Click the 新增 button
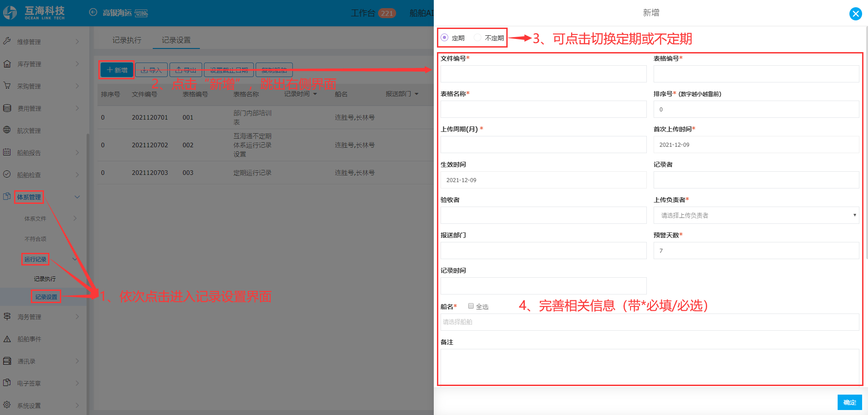The height and width of the screenshot is (415, 868). [117, 70]
